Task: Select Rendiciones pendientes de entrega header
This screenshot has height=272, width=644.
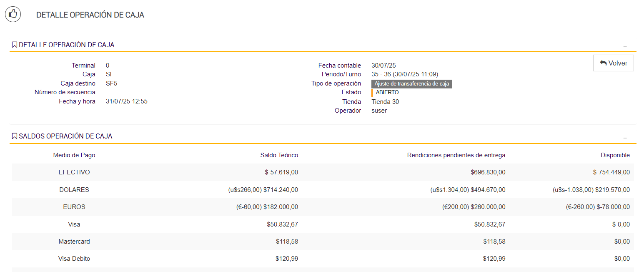Action: tap(456, 155)
